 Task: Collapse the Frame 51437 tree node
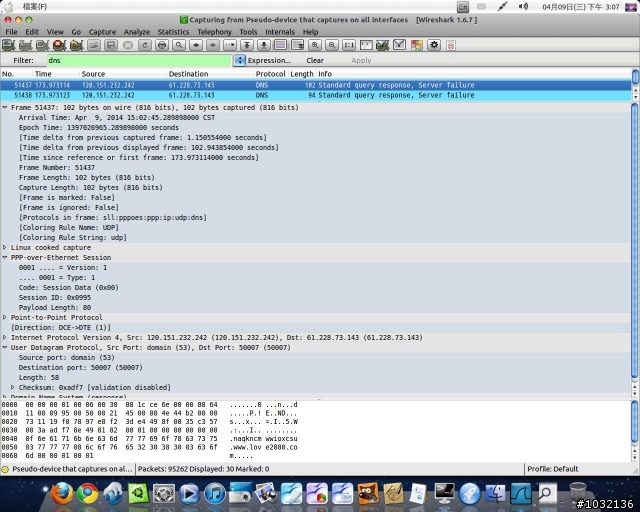(5, 107)
